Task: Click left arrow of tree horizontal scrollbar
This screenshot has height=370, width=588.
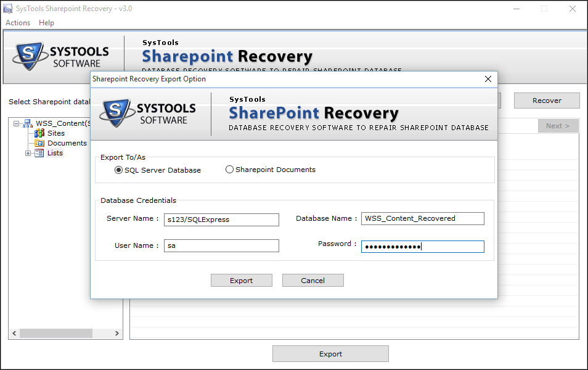Action: (x=14, y=333)
